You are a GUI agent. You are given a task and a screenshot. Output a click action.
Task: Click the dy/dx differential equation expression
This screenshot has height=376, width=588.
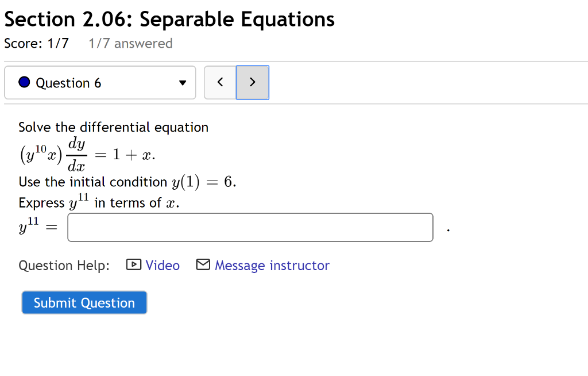click(86, 155)
